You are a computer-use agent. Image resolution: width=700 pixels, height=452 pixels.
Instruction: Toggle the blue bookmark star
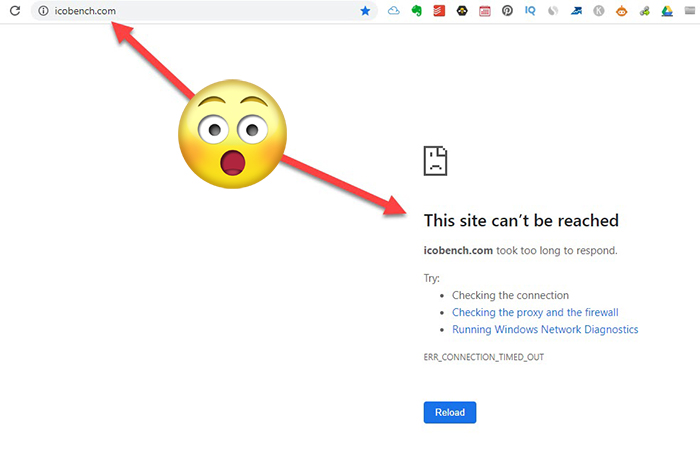pyautogui.click(x=365, y=11)
